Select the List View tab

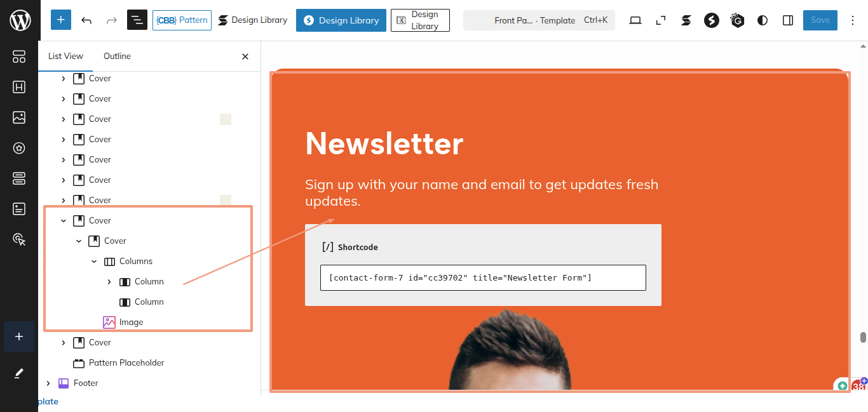point(65,56)
